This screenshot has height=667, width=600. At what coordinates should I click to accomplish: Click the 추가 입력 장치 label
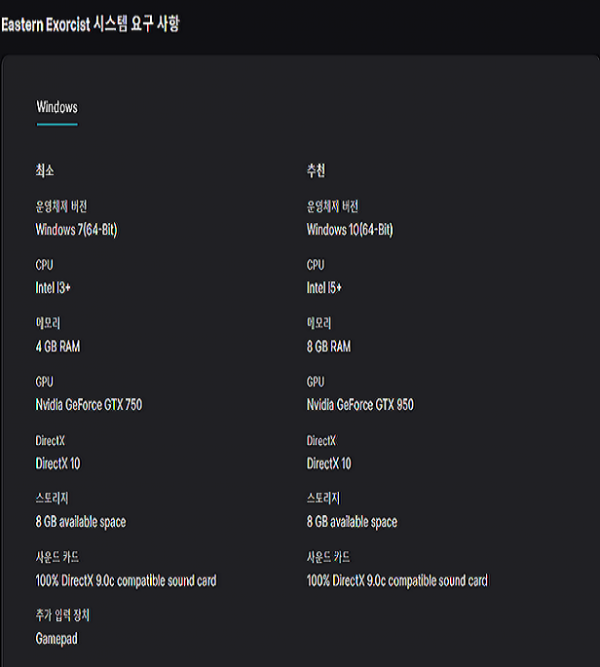tap(63, 615)
